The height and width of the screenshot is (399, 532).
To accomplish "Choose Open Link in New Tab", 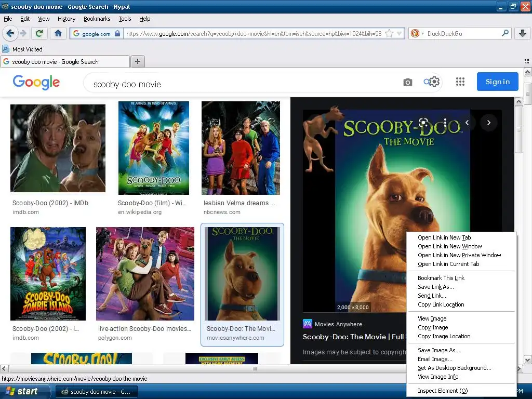I will [x=444, y=237].
